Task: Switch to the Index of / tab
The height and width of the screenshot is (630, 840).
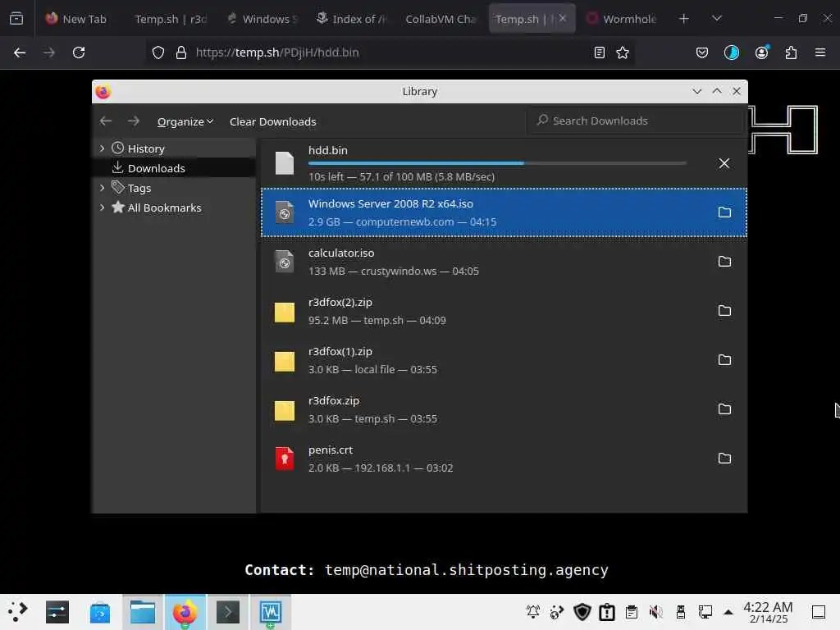Action: [x=351, y=19]
